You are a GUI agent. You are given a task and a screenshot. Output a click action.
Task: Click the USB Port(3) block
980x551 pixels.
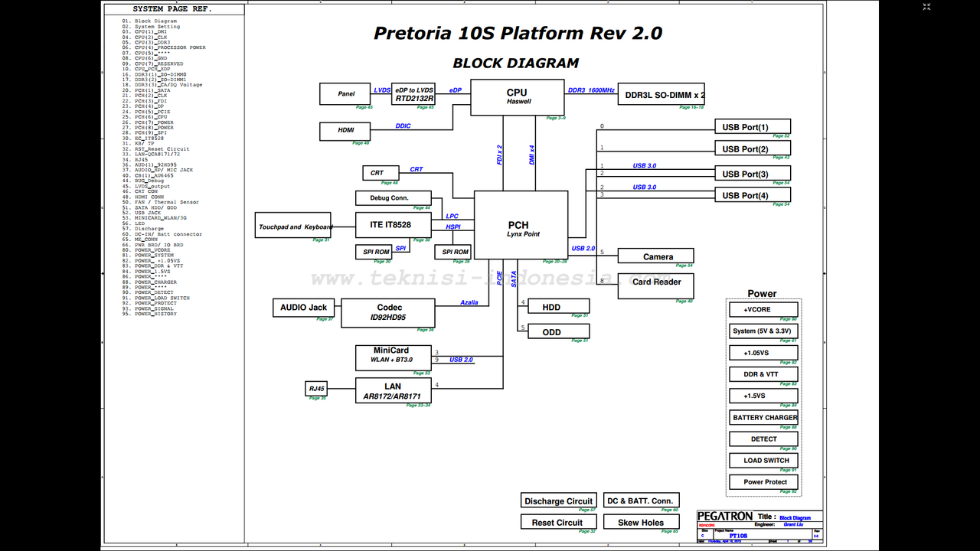(x=753, y=174)
